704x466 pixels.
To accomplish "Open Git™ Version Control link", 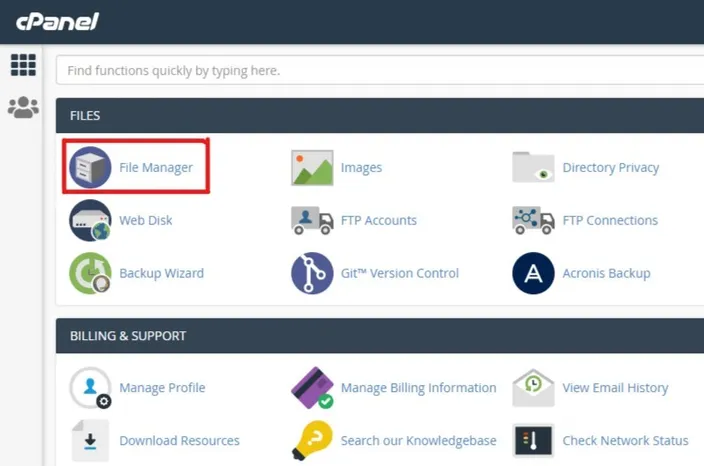I will [x=400, y=273].
